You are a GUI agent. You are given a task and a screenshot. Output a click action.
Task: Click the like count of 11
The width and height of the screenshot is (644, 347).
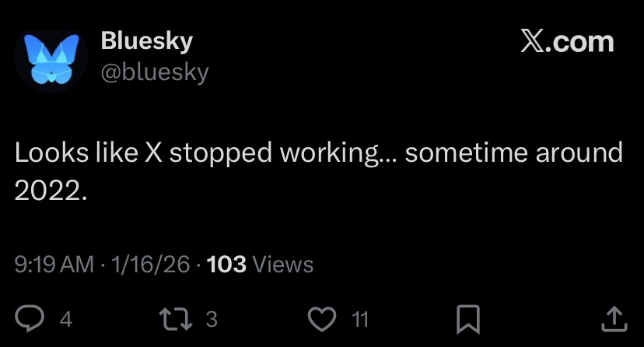tap(359, 319)
